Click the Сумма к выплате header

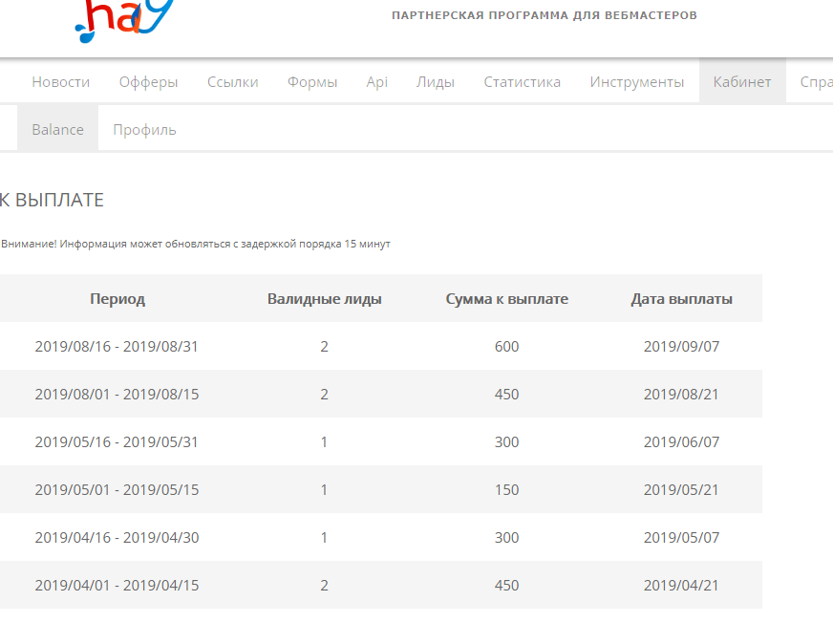[x=507, y=299]
